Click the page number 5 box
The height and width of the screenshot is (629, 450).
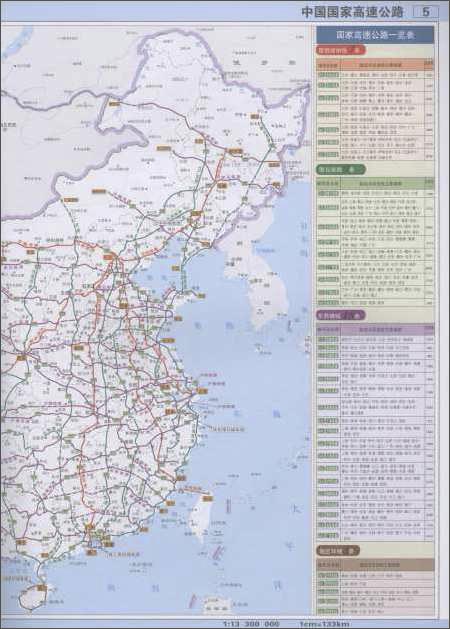pos(426,12)
